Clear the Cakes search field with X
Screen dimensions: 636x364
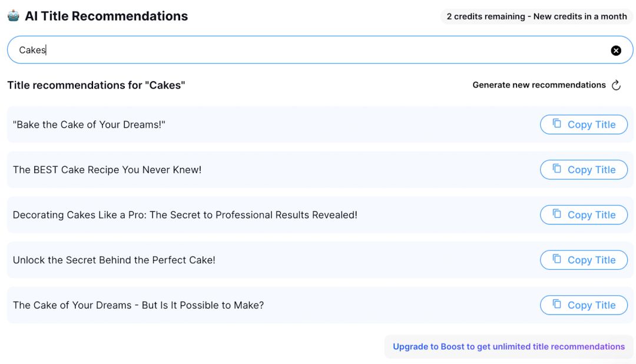coord(616,50)
